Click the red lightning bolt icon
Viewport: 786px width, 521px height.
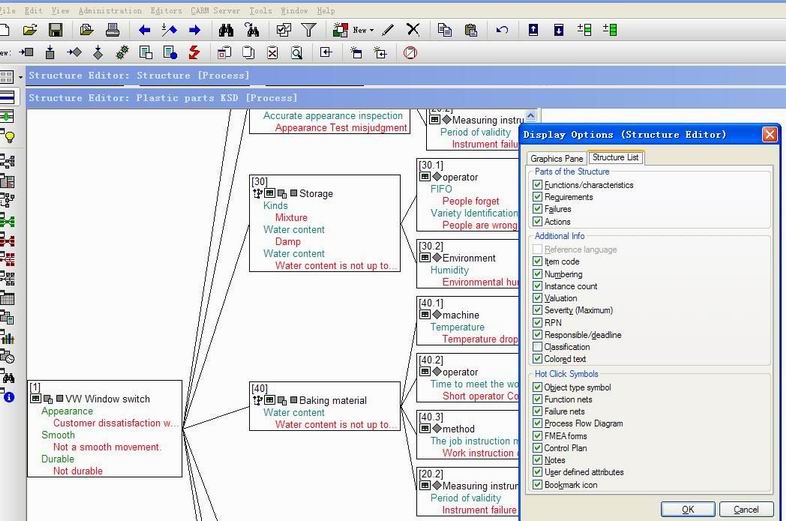coord(194,52)
